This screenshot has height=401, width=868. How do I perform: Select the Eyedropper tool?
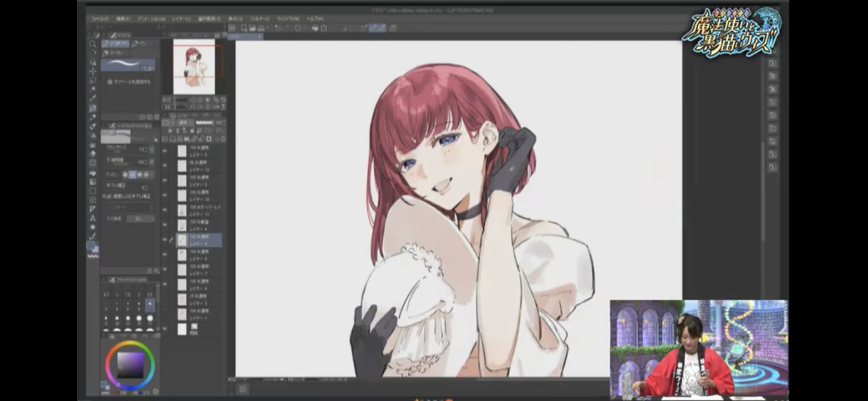(92, 99)
